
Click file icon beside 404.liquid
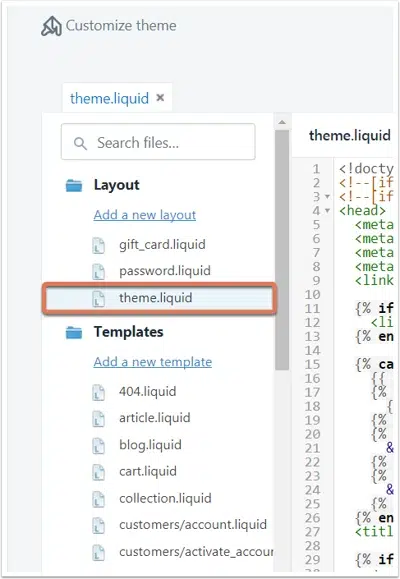pyautogui.click(x=98, y=393)
